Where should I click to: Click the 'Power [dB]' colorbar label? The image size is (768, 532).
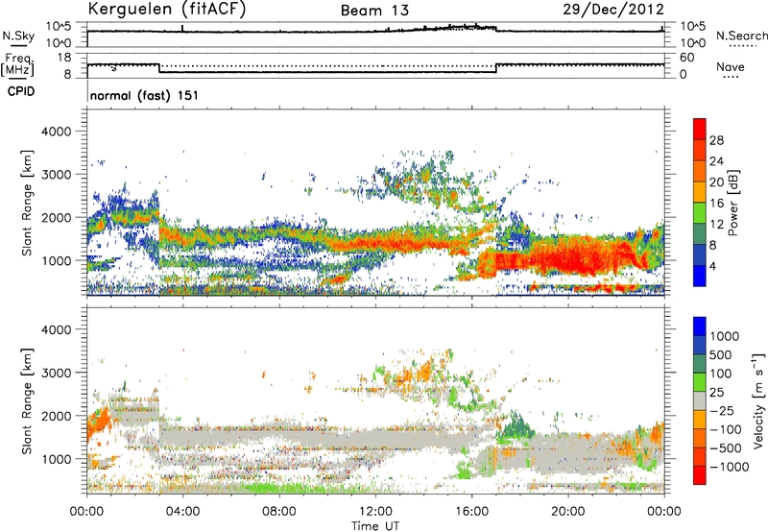click(x=732, y=203)
